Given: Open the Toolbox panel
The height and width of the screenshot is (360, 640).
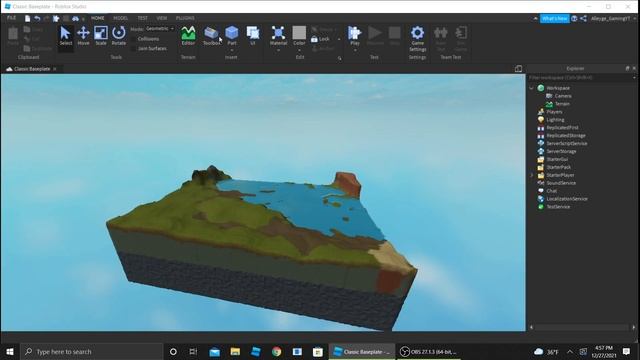Looking at the screenshot, I should pyautogui.click(x=211, y=35).
